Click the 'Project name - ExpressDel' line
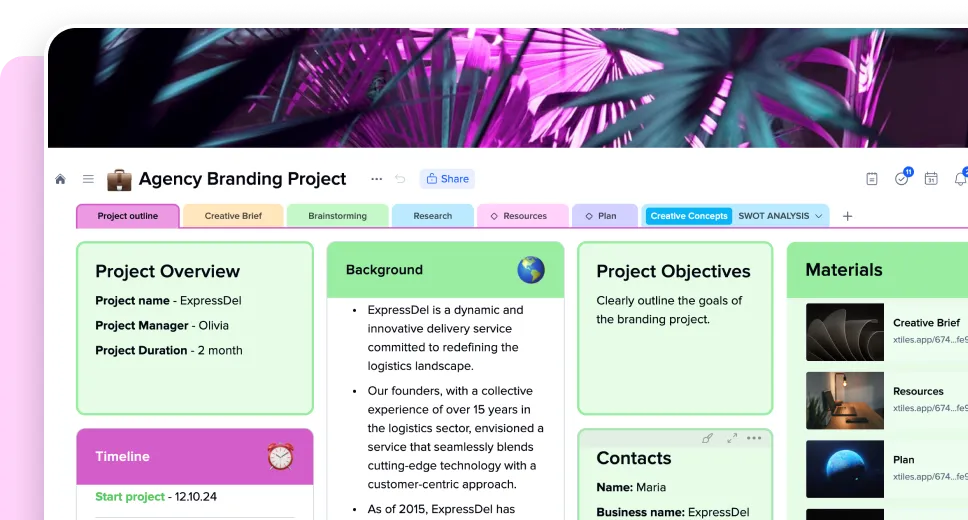The image size is (968, 520). [168, 301]
